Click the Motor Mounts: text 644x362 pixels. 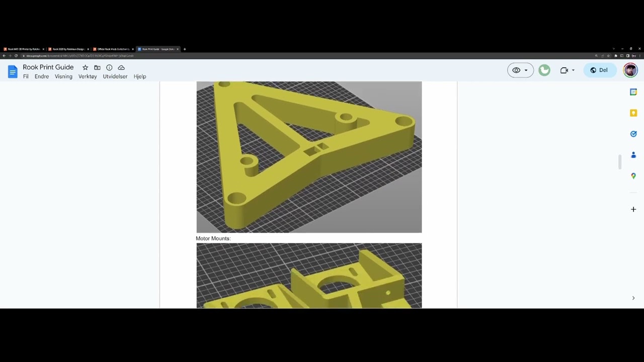(x=213, y=238)
